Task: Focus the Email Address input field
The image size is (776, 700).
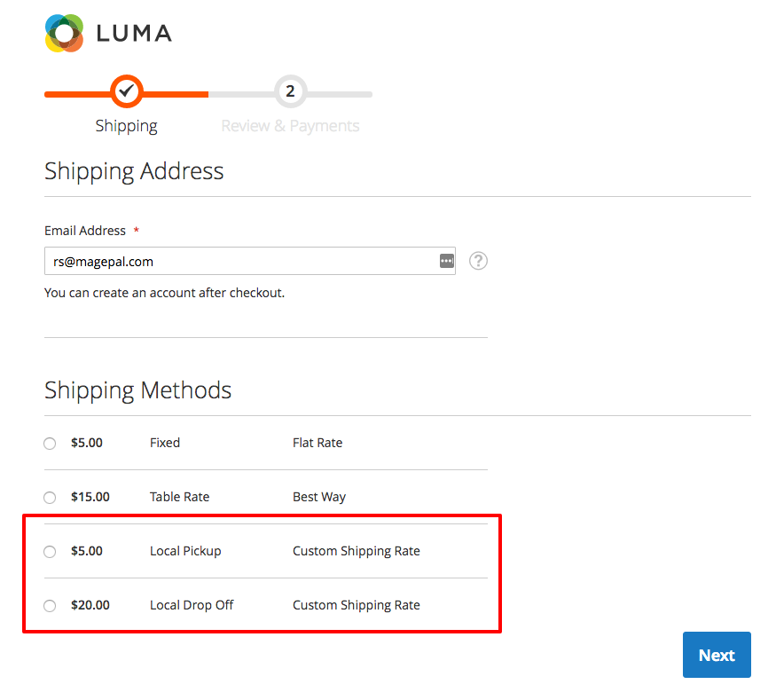Action: [x=239, y=261]
